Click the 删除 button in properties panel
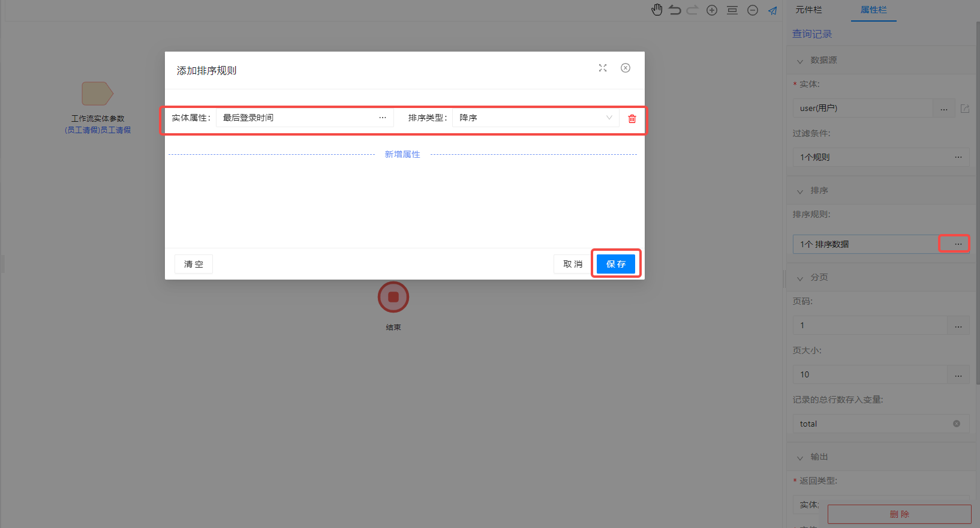 [900, 514]
